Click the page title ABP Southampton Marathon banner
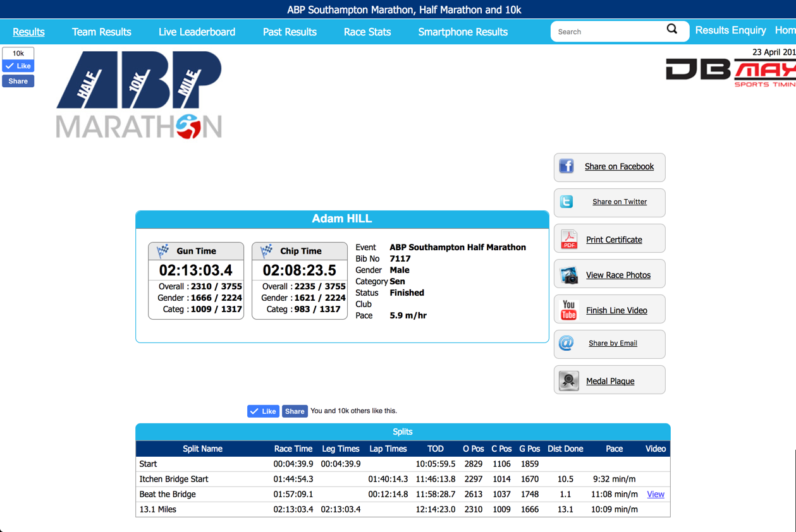796x532 pixels. click(404, 9)
